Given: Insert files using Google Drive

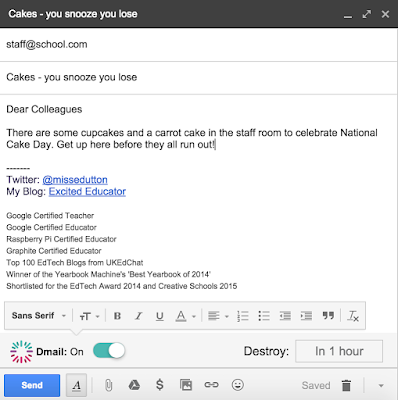Looking at the screenshot, I should (134, 385).
